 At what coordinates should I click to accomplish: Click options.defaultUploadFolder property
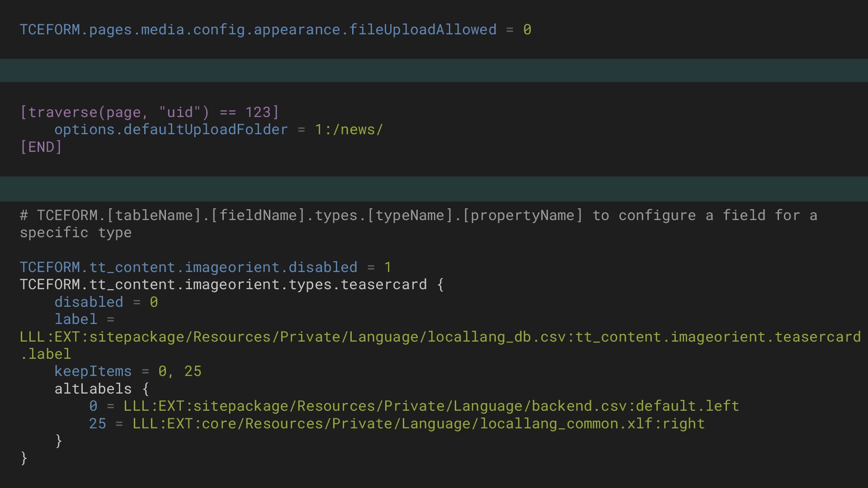coord(171,130)
